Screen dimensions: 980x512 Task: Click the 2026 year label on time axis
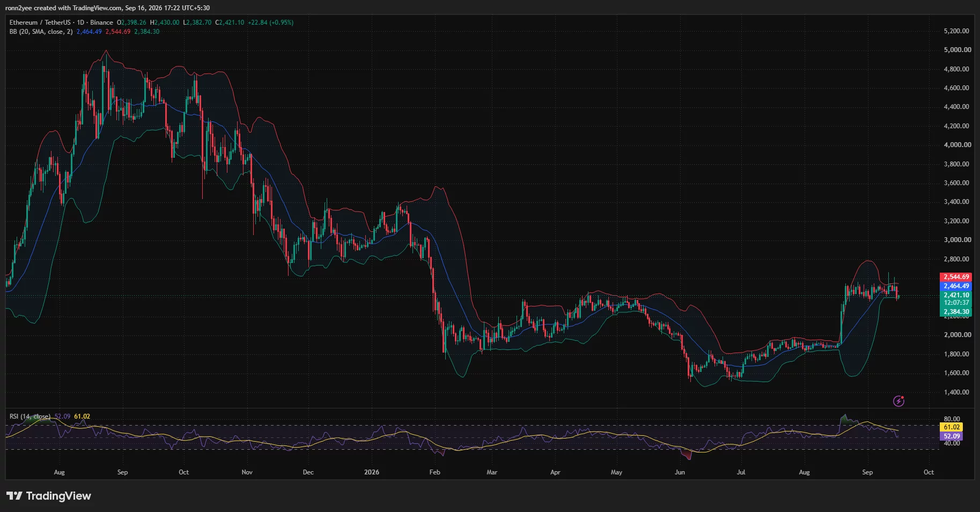(x=372, y=472)
